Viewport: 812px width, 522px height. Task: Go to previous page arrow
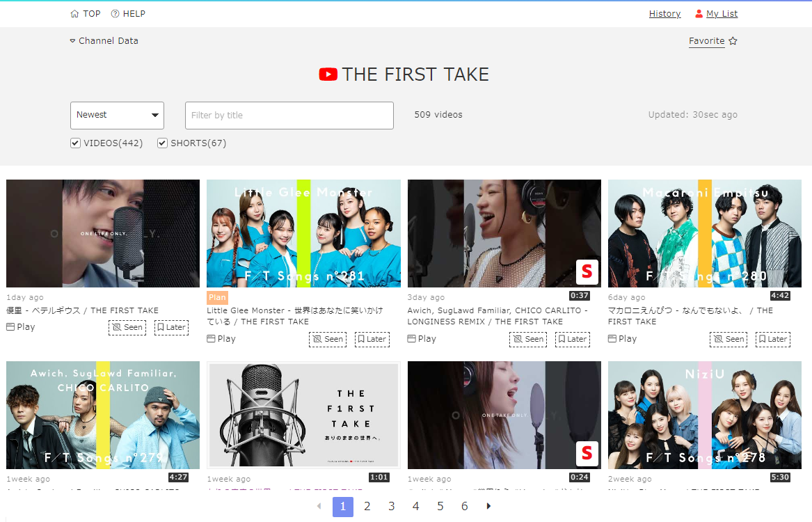click(x=319, y=506)
